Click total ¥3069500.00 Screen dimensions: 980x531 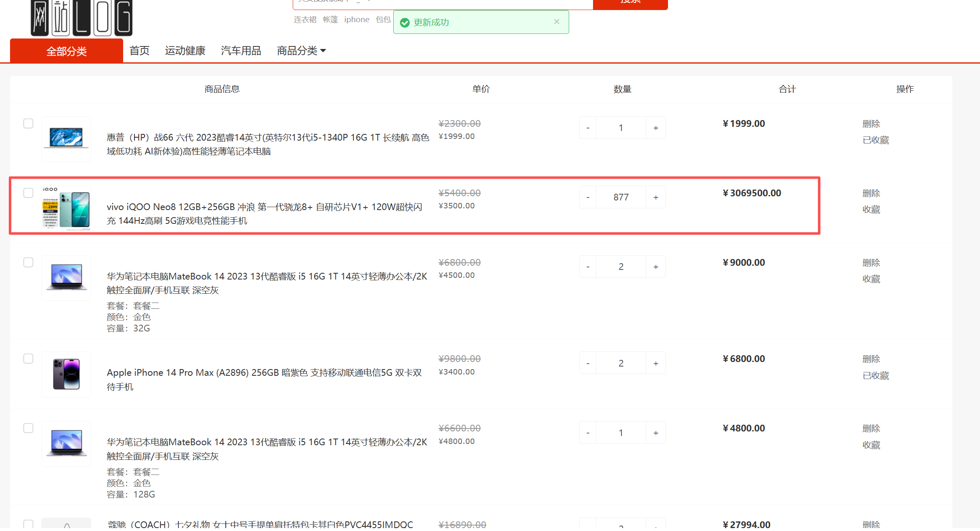(x=752, y=193)
